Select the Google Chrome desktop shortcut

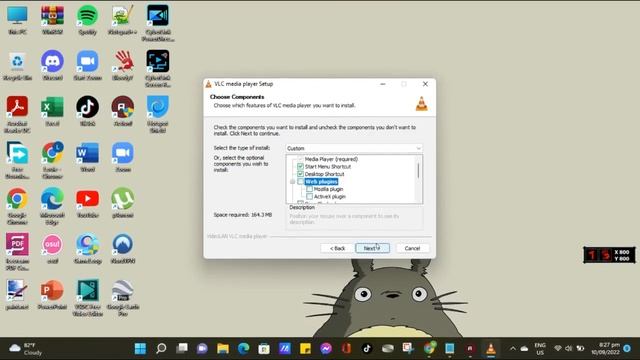tap(17, 206)
